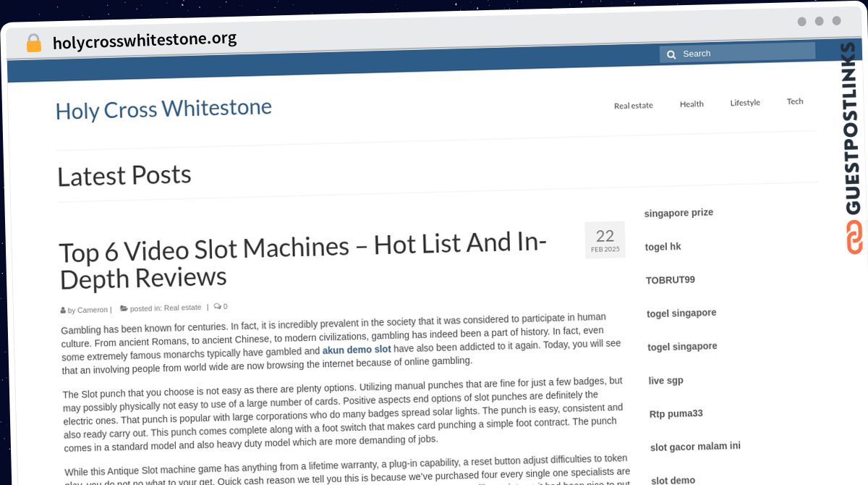Click the comments bubble icon
Screen dimensions: 868x485
217,307
